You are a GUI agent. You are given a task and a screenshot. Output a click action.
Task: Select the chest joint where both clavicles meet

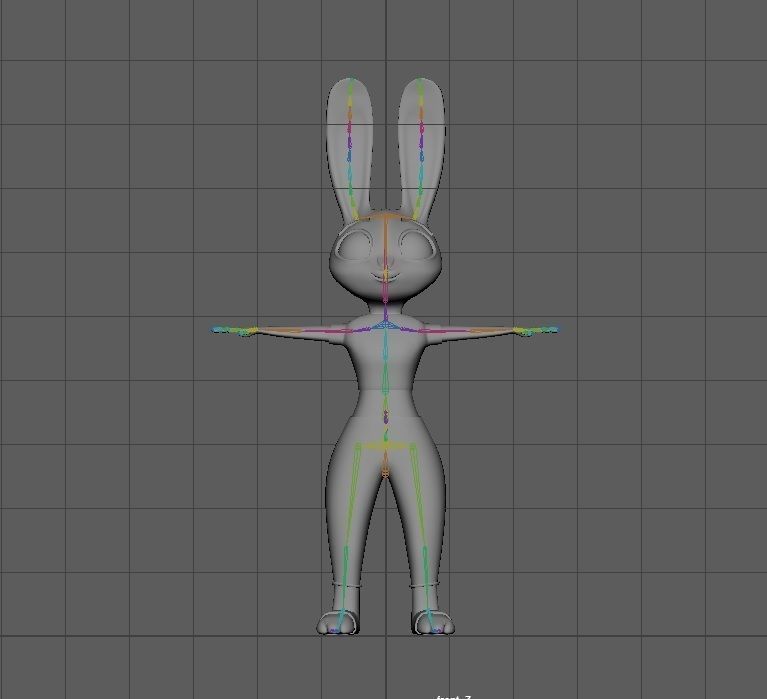click(x=385, y=324)
